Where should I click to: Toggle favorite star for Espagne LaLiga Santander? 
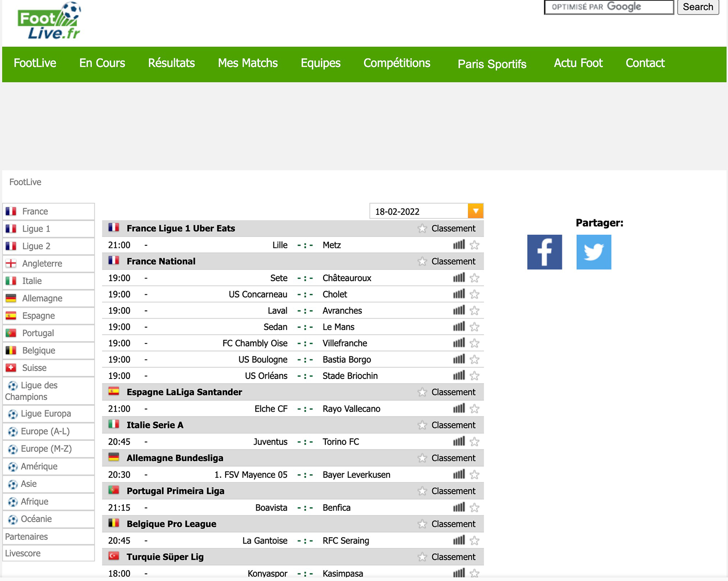[x=422, y=392]
